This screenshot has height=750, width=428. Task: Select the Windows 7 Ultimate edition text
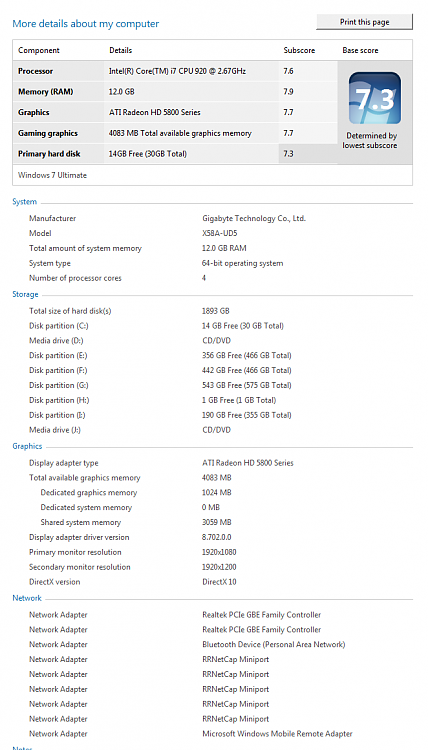53,175
